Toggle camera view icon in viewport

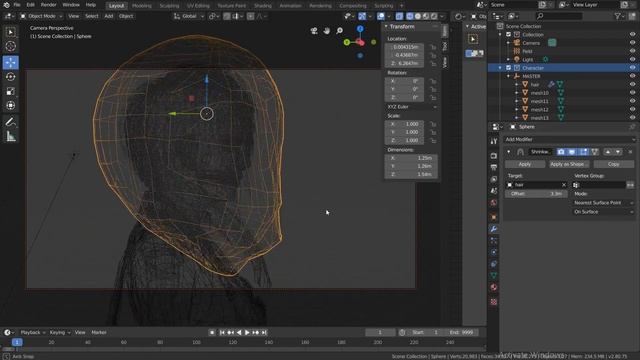[x=314, y=31]
